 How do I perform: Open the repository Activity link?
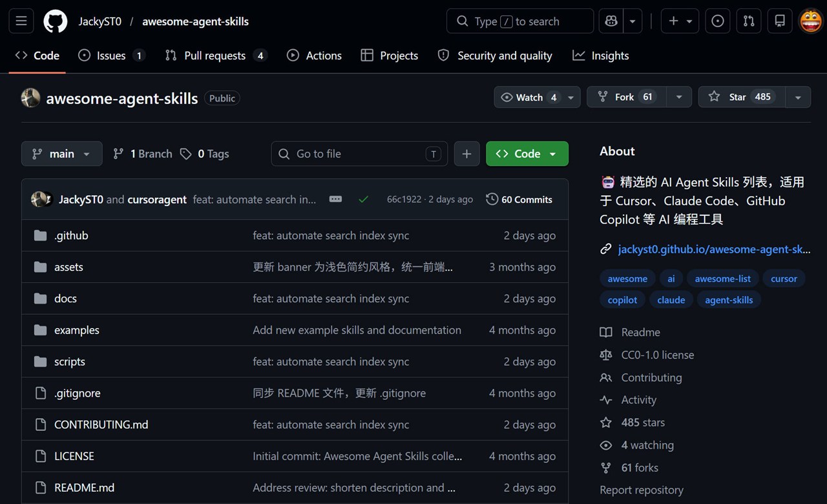tap(628, 401)
